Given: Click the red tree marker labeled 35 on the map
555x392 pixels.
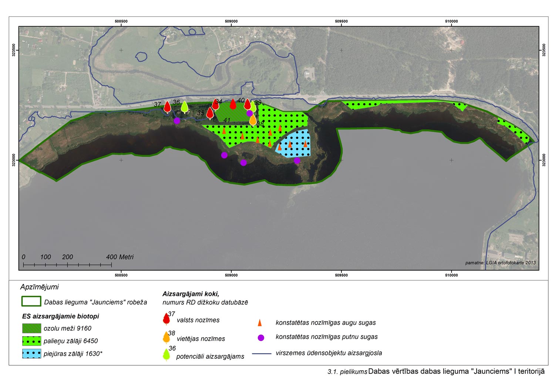Looking at the screenshot, I should click(210, 113).
